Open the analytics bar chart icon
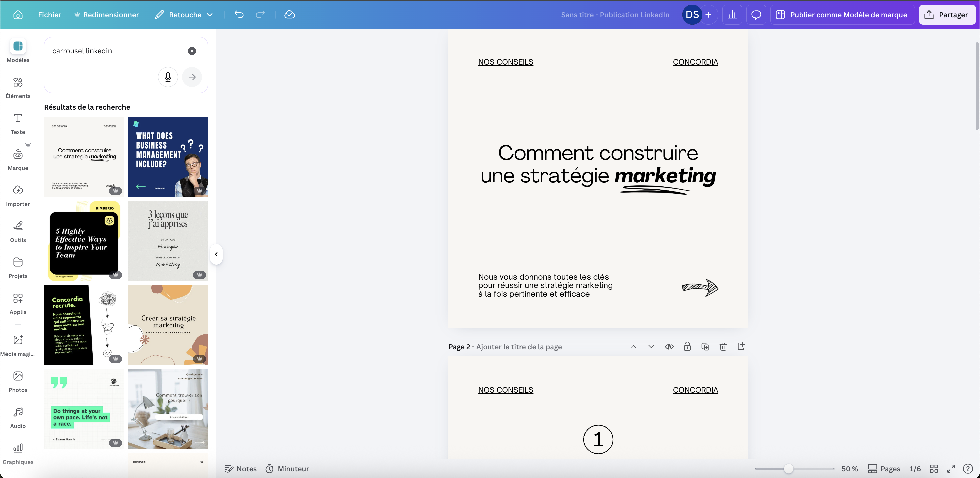This screenshot has width=980, height=478. 732,14
